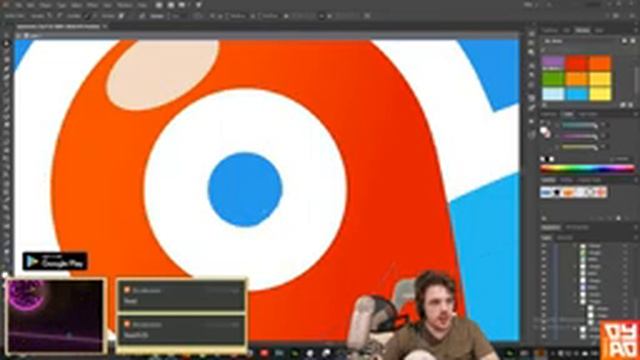The image size is (640, 360).
Task: Open the Edit menu
Action: (31, 6)
